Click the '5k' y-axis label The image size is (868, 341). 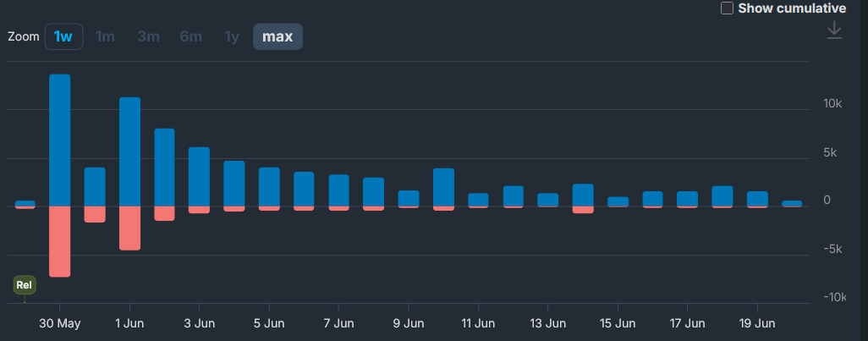830,152
